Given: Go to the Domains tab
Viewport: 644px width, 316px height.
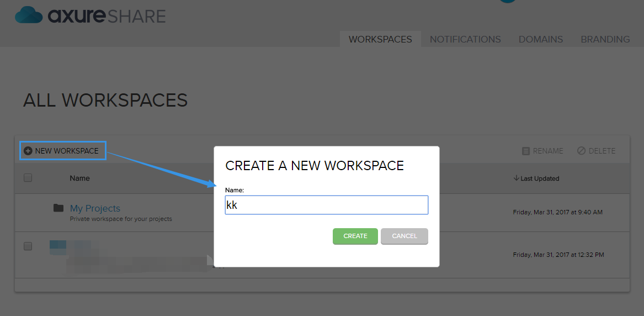Looking at the screenshot, I should 541,39.
